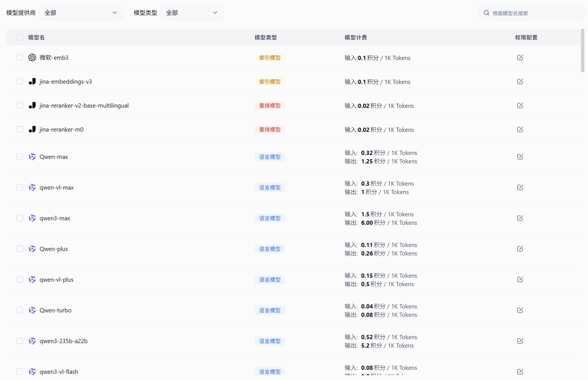Screen dimensions: 588x380
Task: Click the 模型计费 column header
Action: click(x=355, y=37)
